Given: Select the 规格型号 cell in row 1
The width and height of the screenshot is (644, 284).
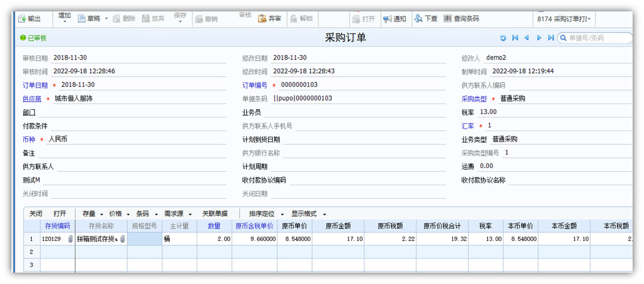Looking at the screenshot, I should pyautogui.click(x=144, y=239).
